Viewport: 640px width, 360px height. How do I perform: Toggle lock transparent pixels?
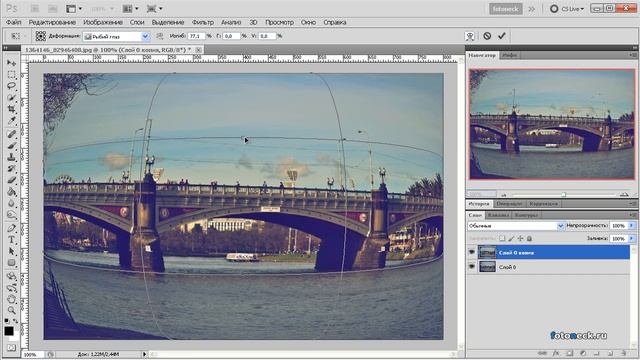[x=502, y=238]
